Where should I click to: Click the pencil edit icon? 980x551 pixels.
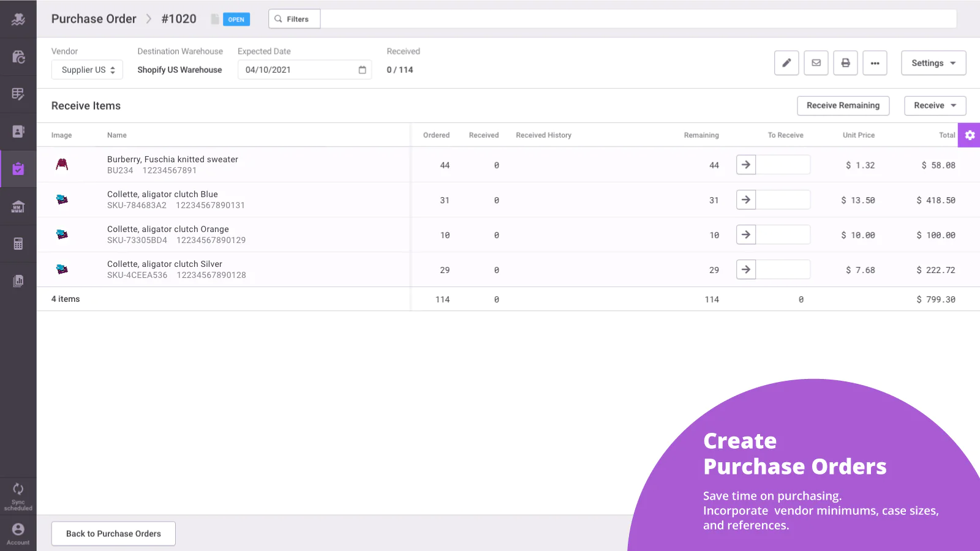pos(786,63)
